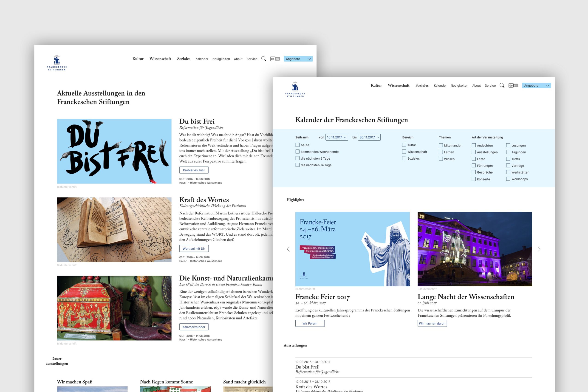Image resolution: width=588 pixels, height=392 pixels.
Task: Click the search magnifier in the calendar page header
Action: coord(502,85)
